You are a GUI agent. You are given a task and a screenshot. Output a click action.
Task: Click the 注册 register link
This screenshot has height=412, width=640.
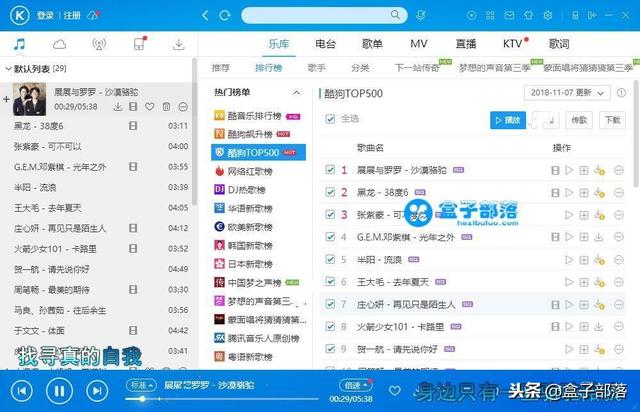pos(72,16)
